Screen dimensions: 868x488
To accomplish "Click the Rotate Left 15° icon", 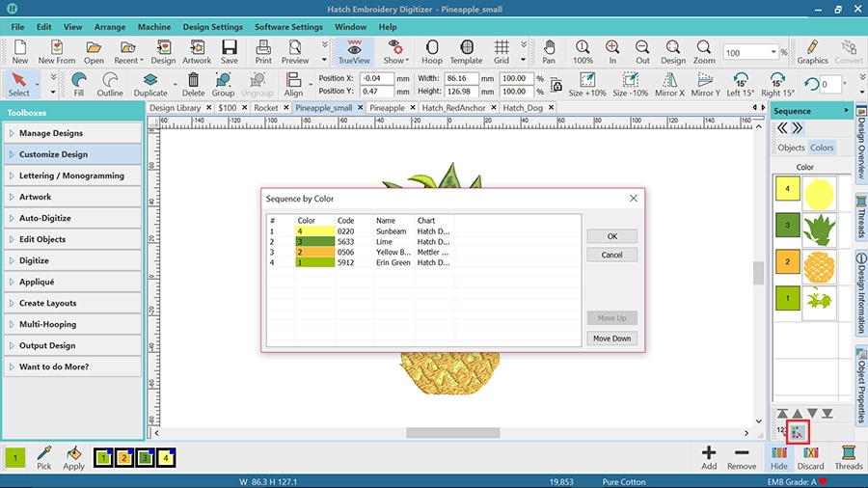I will [740, 84].
